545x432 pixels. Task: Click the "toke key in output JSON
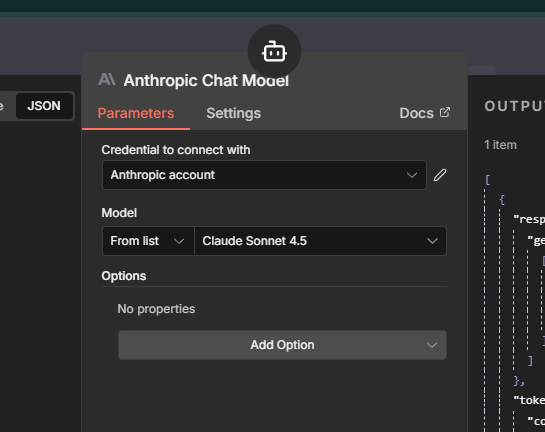coord(529,400)
